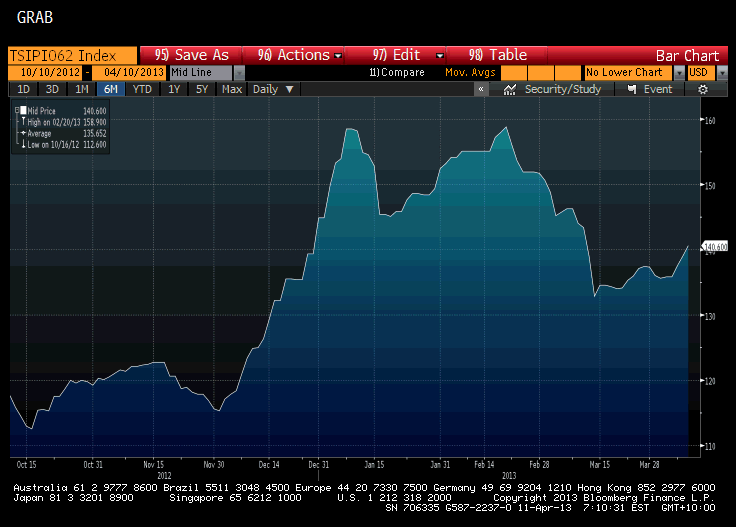
Task: Open the Edit dropdown menu
Action: click(409, 55)
